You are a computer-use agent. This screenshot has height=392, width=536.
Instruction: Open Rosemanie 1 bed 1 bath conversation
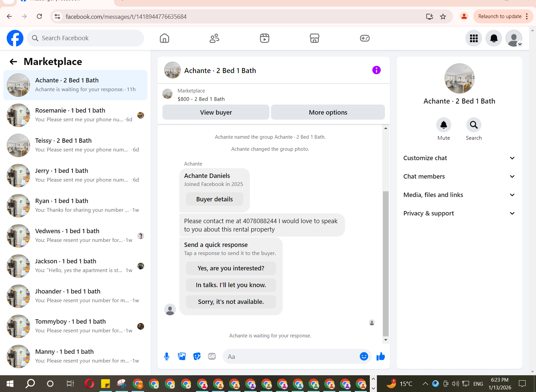pyautogui.click(x=75, y=115)
